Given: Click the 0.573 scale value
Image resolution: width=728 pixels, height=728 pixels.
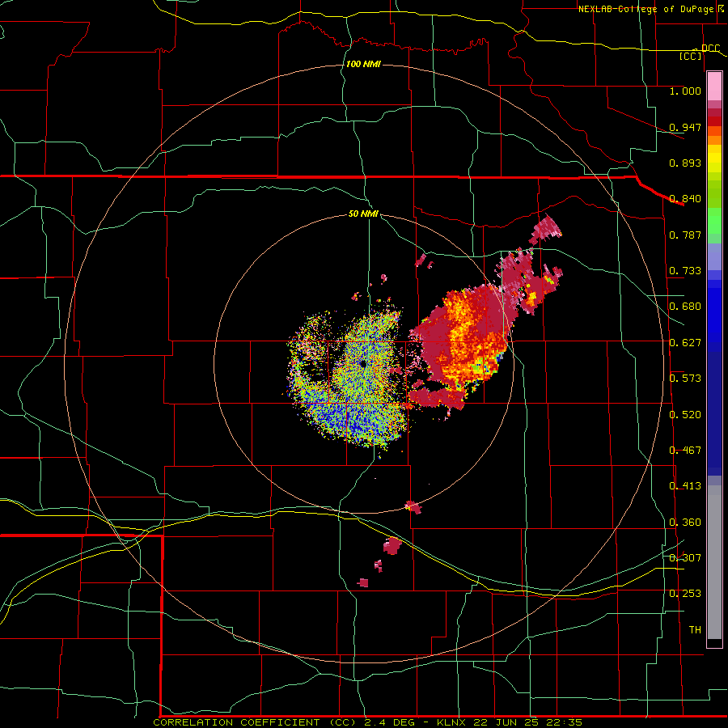Looking at the screenshot, I should click(x=685, y=379).
